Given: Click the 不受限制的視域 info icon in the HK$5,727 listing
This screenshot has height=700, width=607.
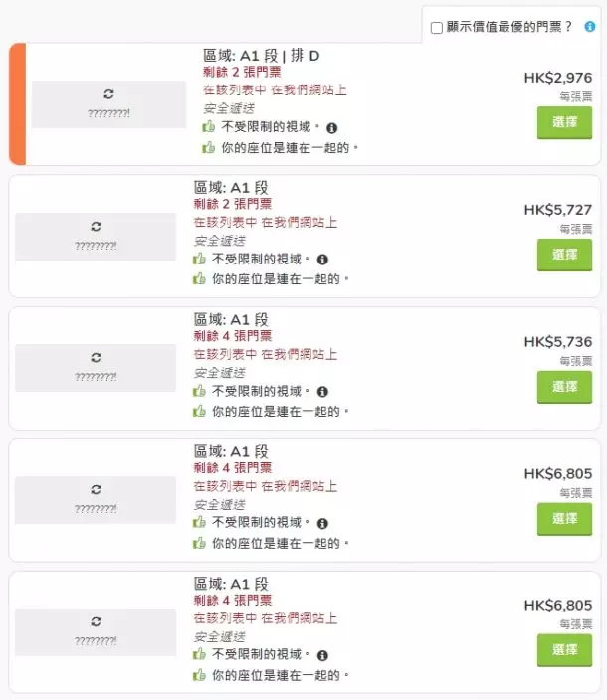Looking at the screenshot, I should click(322, 260).
